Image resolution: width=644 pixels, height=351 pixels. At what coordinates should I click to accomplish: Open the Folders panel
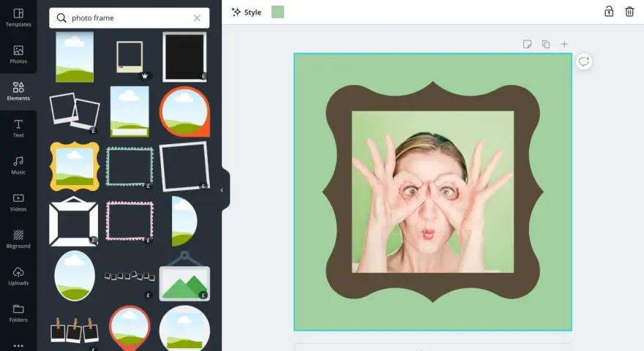tap(18, 313)
